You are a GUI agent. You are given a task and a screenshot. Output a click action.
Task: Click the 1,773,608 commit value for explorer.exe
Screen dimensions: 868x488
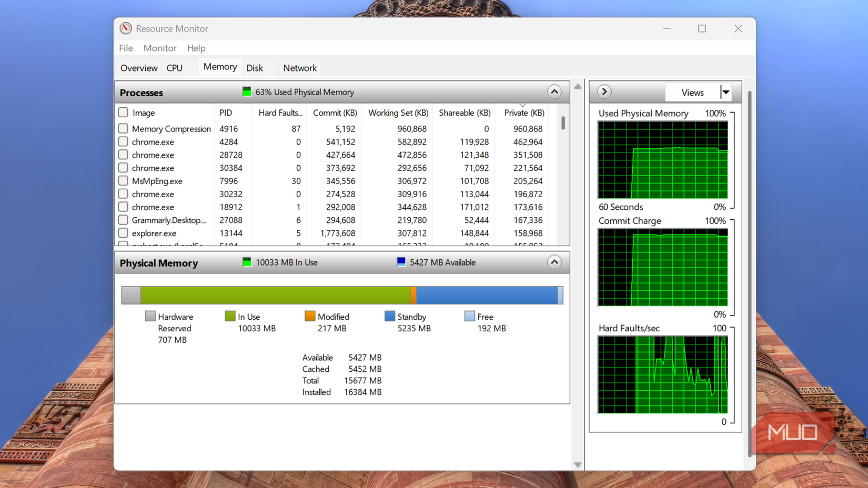[338, 233]
